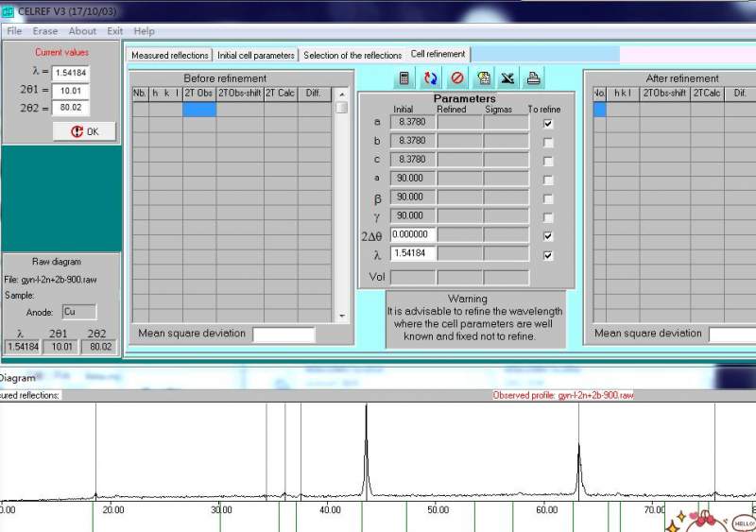Screen dimensions: 756x532
Task: Switch to the Initial cell parameters tab
Action: pos(255,56)
